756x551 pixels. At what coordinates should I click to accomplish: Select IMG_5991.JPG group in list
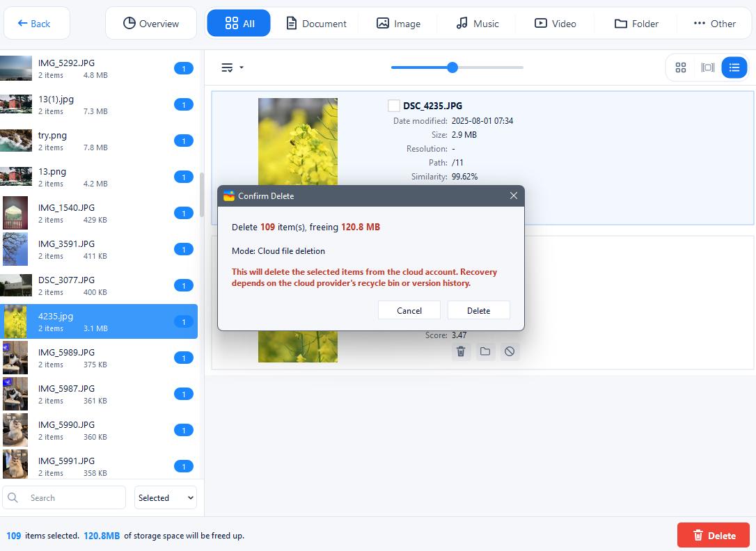tap(99, 464)
